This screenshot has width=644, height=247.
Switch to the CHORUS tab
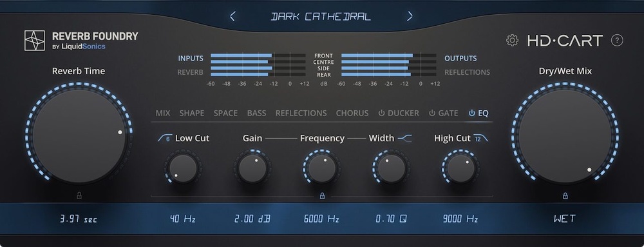(352, 113)
